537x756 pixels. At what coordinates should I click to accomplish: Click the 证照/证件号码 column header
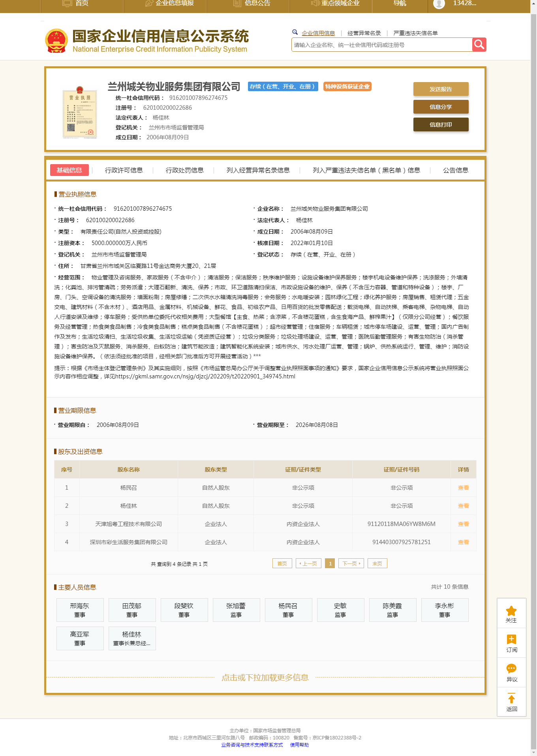tap(402, 470)
